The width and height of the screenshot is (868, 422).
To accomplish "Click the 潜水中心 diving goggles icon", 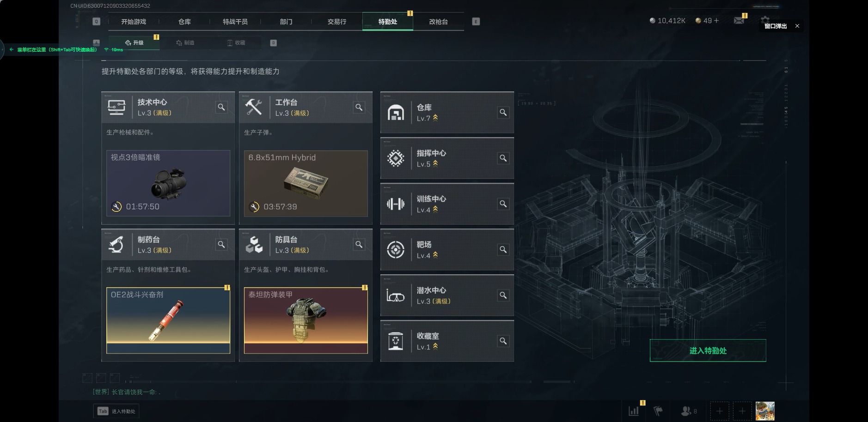I will click(396, 295).
